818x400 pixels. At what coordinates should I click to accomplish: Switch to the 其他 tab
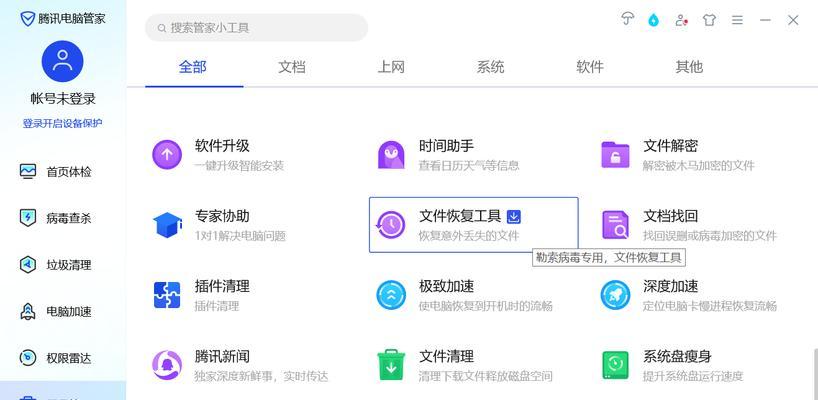click(x=689, y=67)
